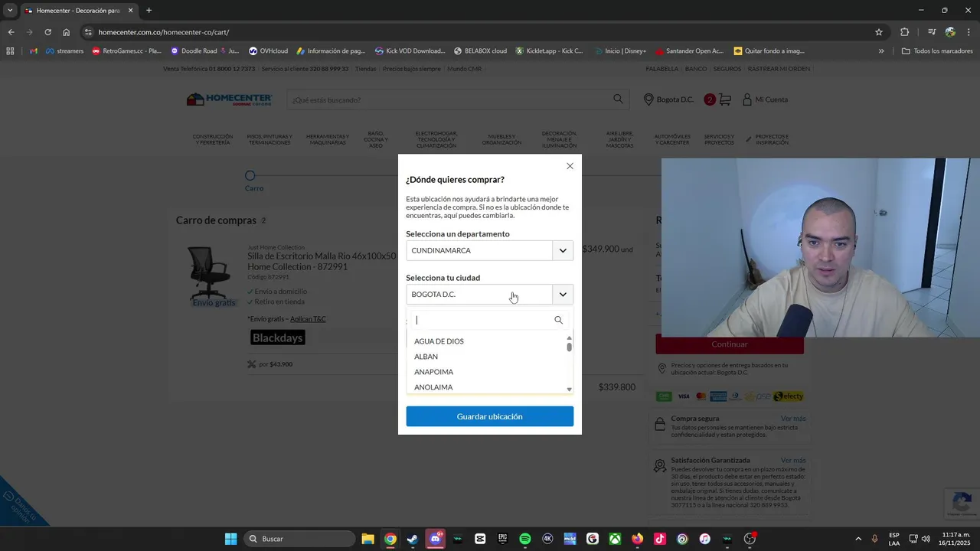The width and height of the screenshot is (980, 551).
Task: Click the browser home icon
Action: [x=67, y=32]
